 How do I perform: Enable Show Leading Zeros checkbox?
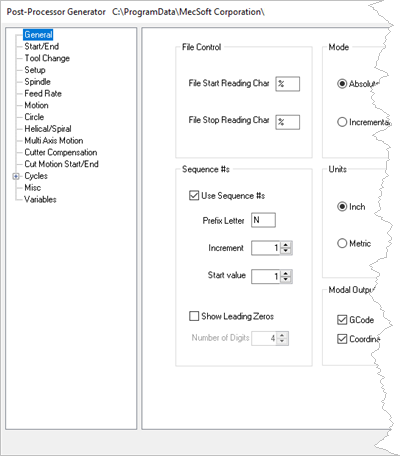point(194,316)
